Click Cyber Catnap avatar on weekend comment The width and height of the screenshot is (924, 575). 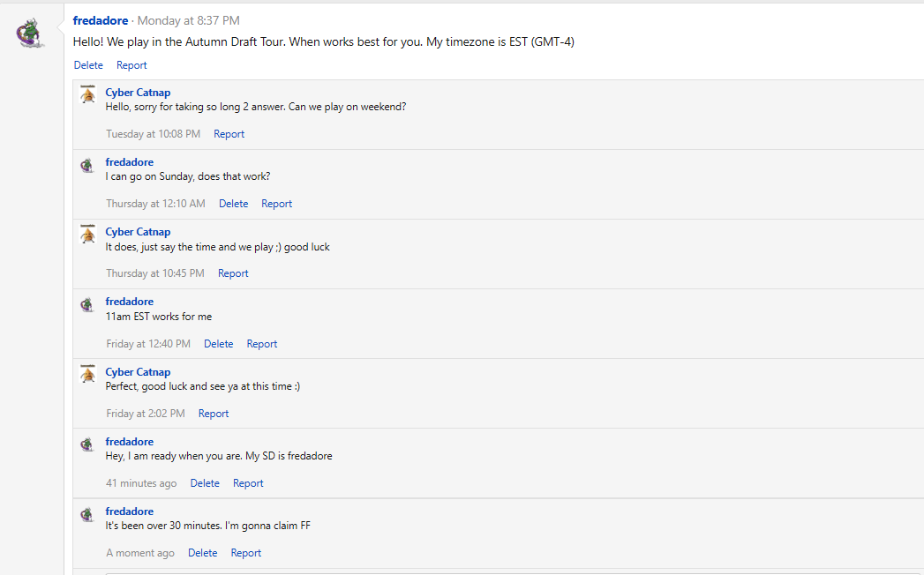[x=87, y=95]
